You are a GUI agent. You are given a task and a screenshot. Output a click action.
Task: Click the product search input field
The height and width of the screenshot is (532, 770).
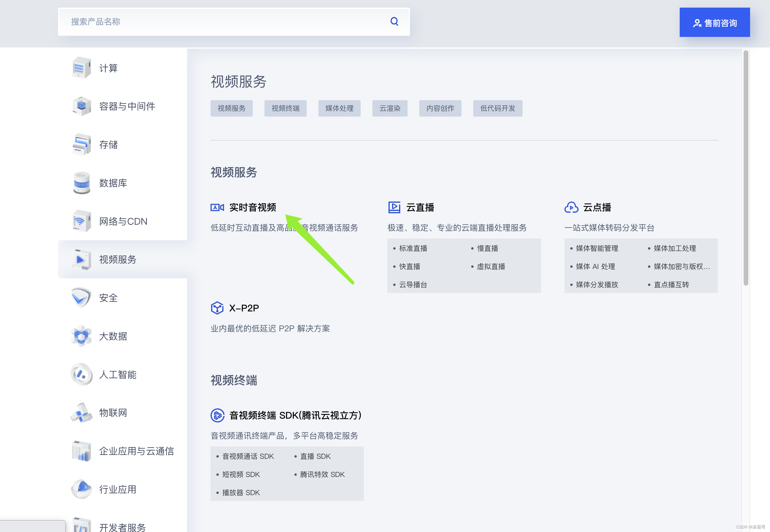pyautogui.click(x=200, y=21)
